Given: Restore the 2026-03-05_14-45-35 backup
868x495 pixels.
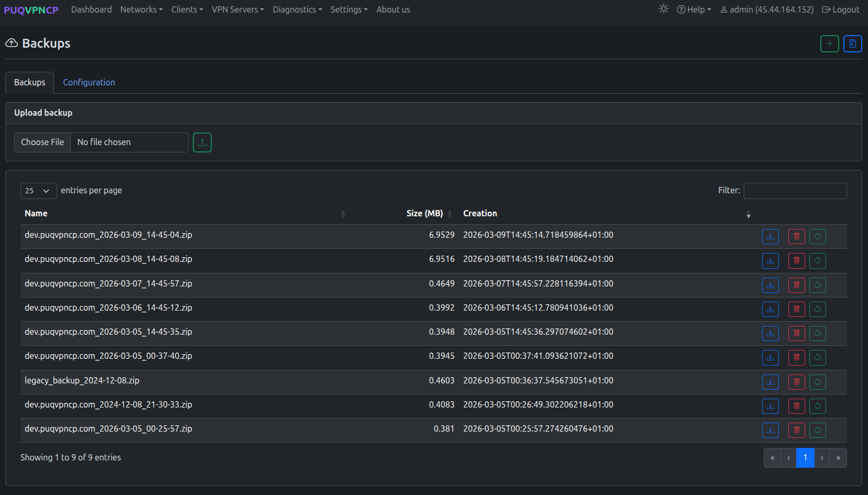Looking at the screenshot, I should 817,333.
